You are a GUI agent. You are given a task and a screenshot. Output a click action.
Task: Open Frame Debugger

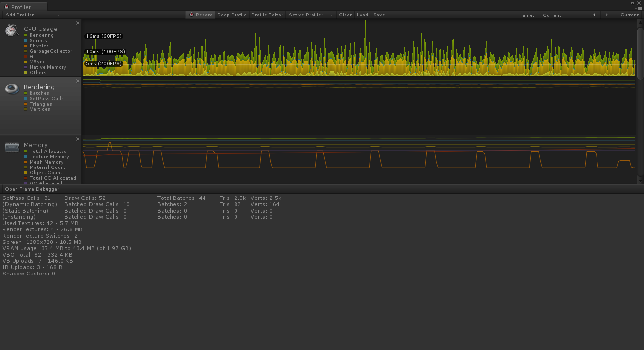pos(32,189)
